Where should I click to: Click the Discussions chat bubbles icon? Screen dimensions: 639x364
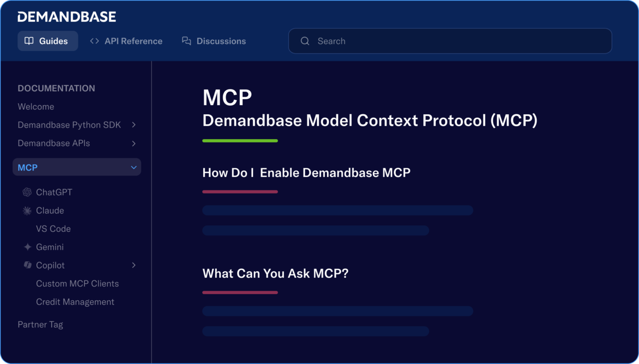pos(186,41)
